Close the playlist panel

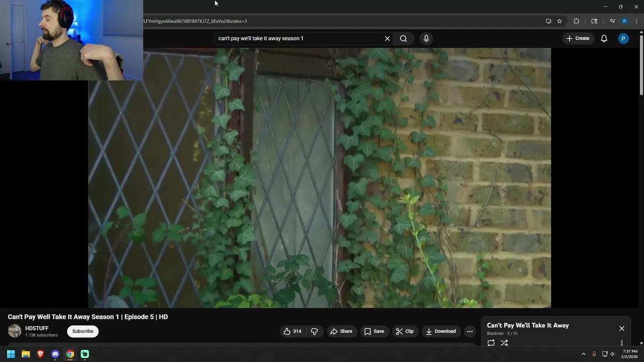coord(622,328)
